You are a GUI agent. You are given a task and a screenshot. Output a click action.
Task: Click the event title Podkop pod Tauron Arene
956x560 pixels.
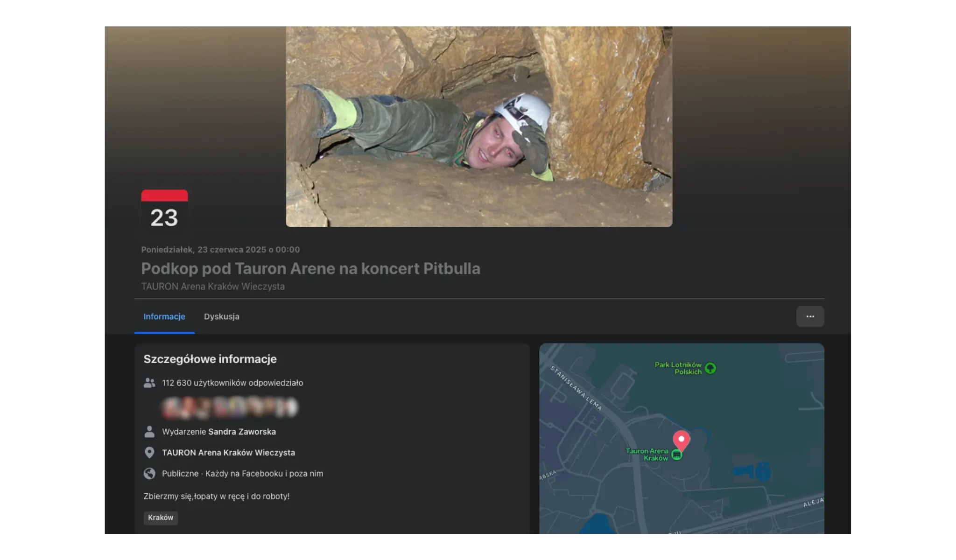(310, 268)
